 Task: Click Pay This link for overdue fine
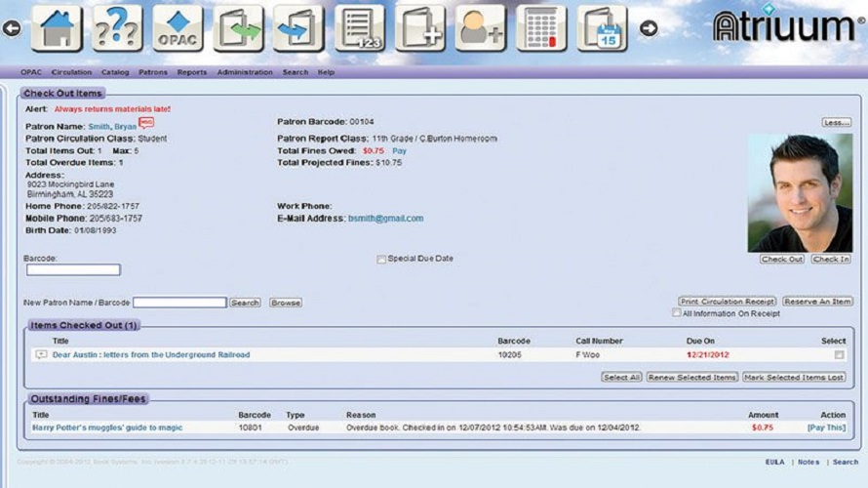click(825, 427)
